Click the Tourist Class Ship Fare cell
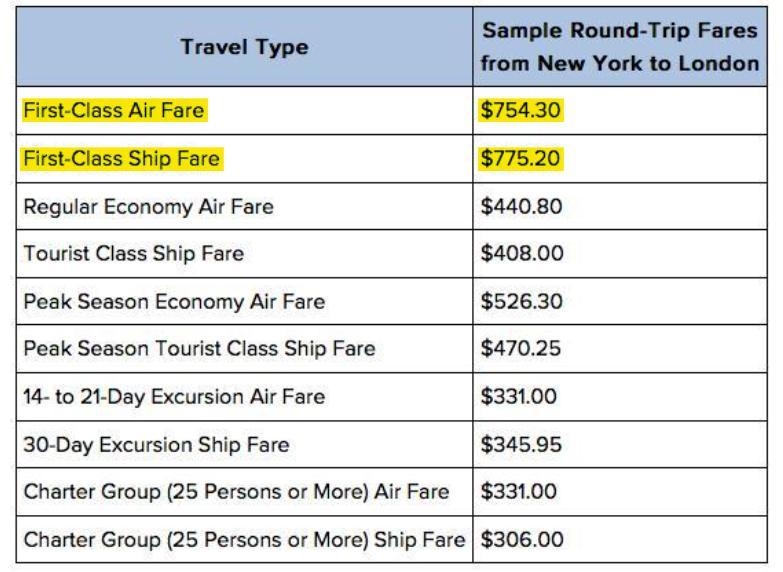 coord(244,254)
